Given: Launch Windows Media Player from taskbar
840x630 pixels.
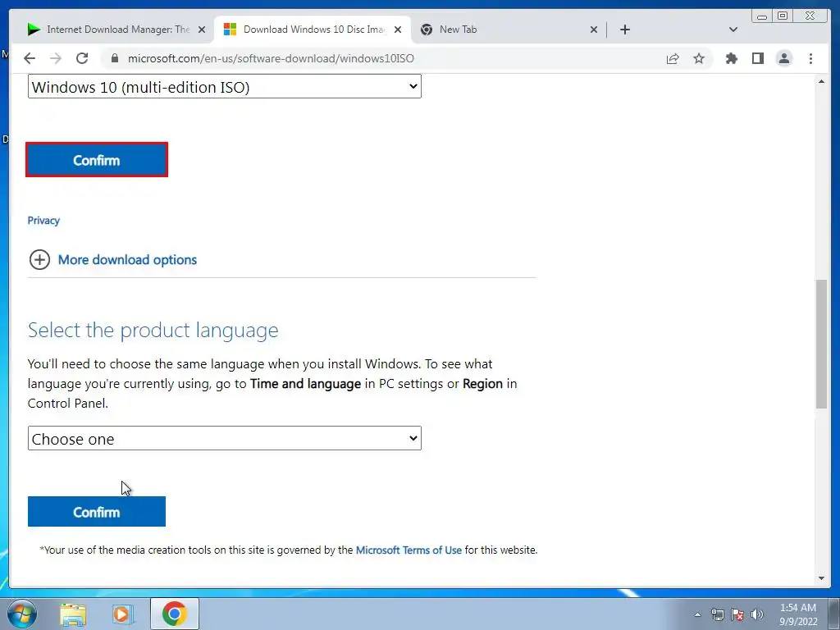Looking at the screenshot, I should pos(122,614).
